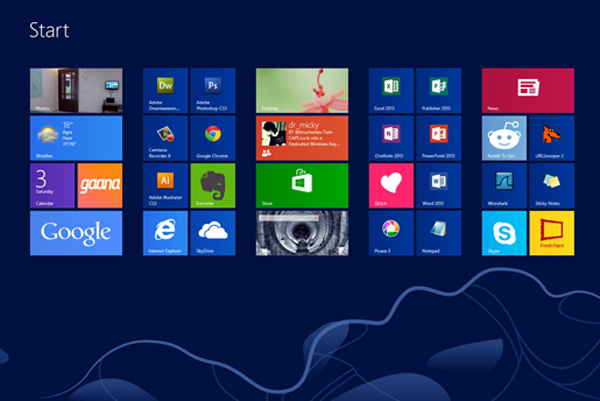Open the Evernote tile
This screenshot has width=600, height=401.
213,186
